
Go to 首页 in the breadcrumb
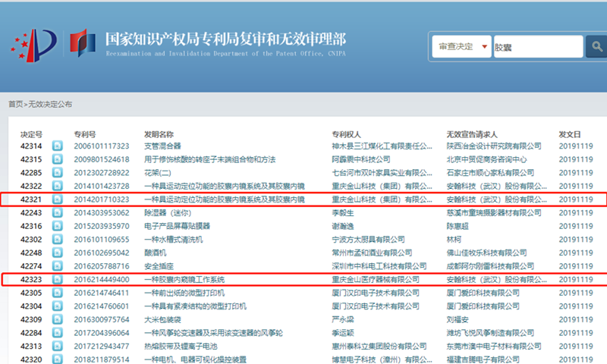[x=15, y=104]
